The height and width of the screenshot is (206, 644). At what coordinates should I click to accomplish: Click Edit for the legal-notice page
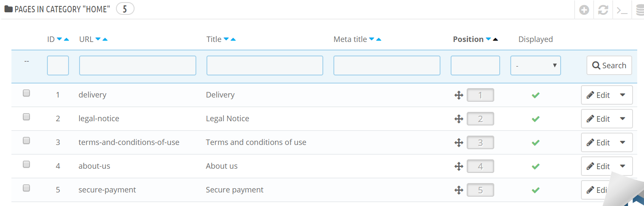(x=598, y=119)
